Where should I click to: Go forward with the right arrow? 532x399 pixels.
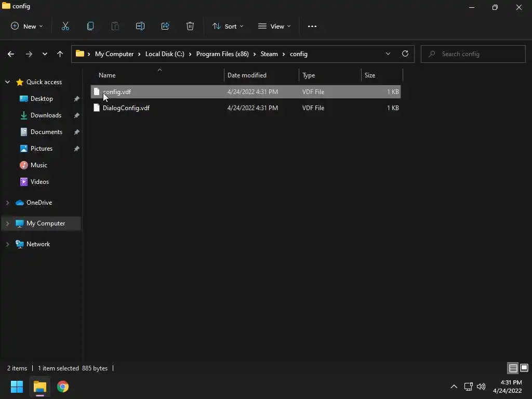[29, 54]
